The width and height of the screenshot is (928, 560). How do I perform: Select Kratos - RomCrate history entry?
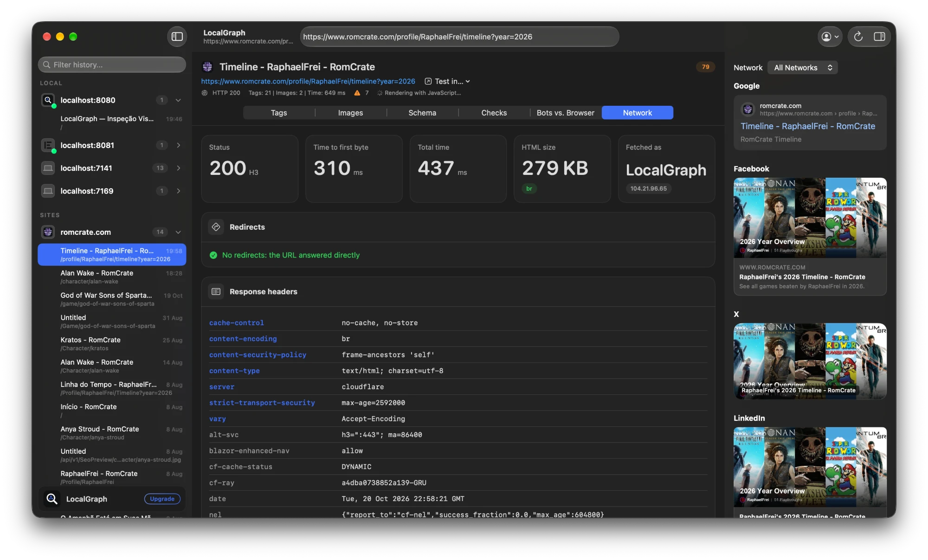[x=112, y=344]
